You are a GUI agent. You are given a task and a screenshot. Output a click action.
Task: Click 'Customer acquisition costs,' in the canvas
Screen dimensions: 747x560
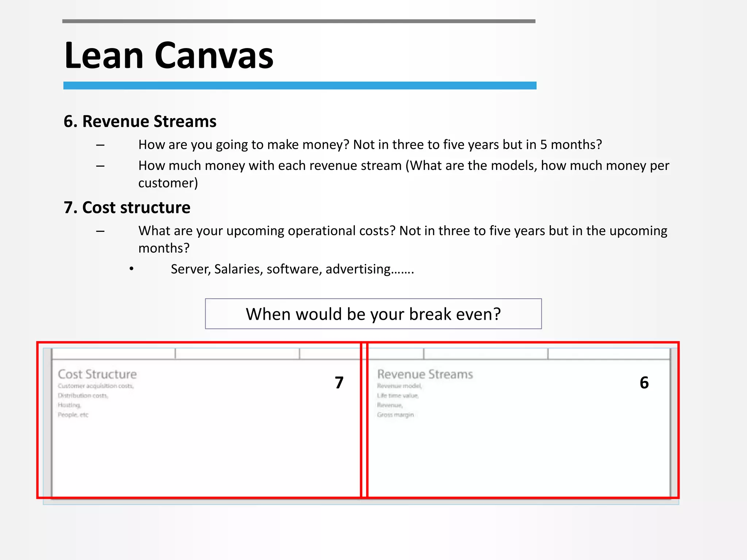[96, 386]
